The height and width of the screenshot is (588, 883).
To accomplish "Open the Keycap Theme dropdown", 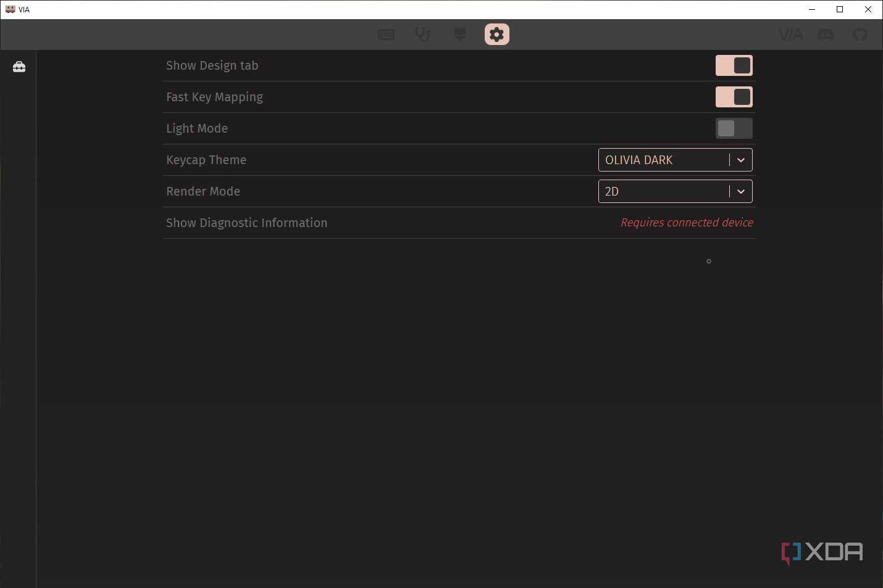I will (676, 160).
